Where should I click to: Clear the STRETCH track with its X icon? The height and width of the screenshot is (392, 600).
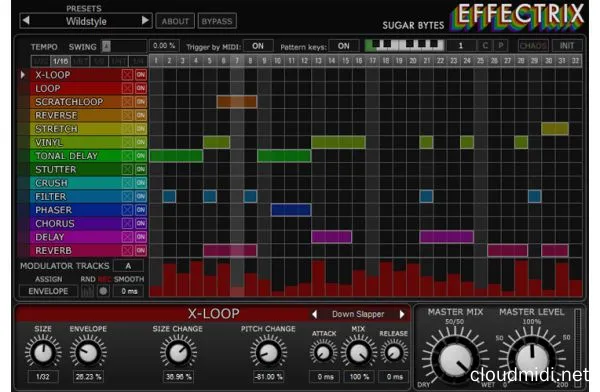tap(127, 129)
